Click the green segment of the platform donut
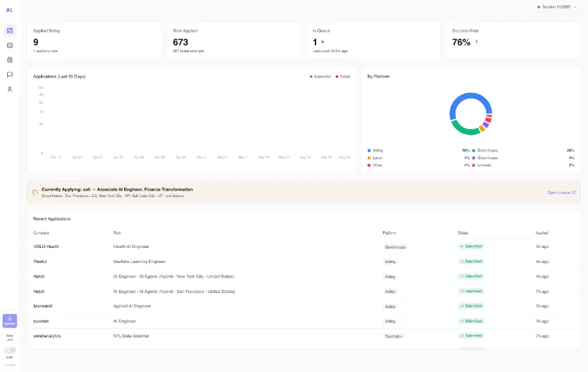The height and width of the screenshot is (372, 588). [464, 130]
